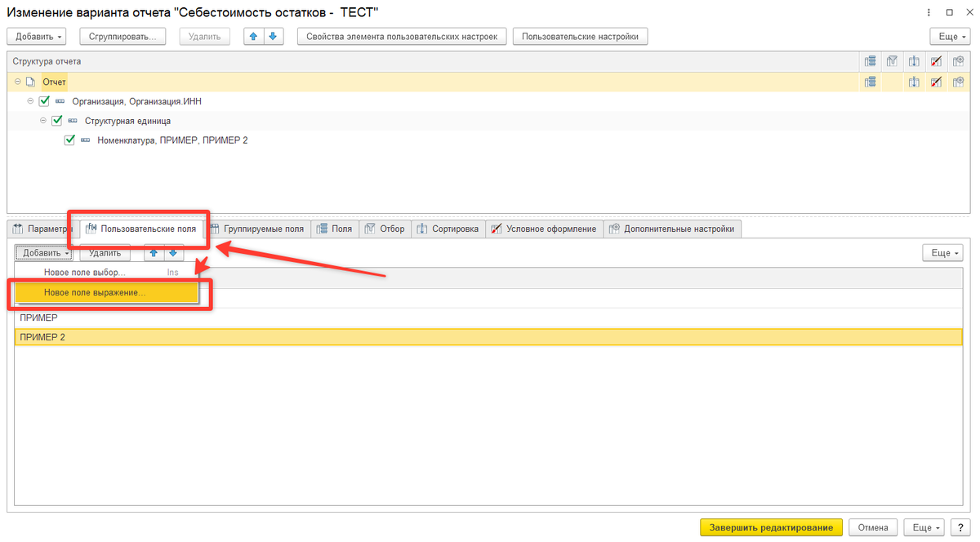Switch to the Группируемые поля tab
This screenshot has height=542, width=980.
point(256,229)
